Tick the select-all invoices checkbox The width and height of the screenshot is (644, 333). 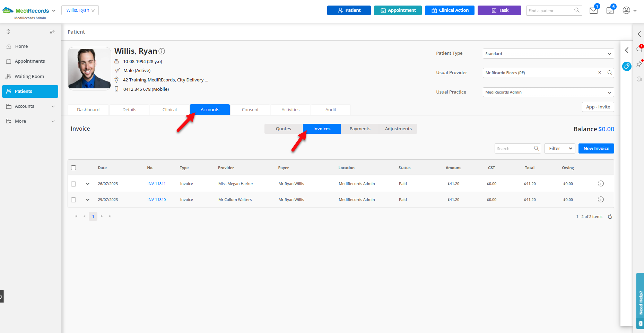[x=73, y=168]
